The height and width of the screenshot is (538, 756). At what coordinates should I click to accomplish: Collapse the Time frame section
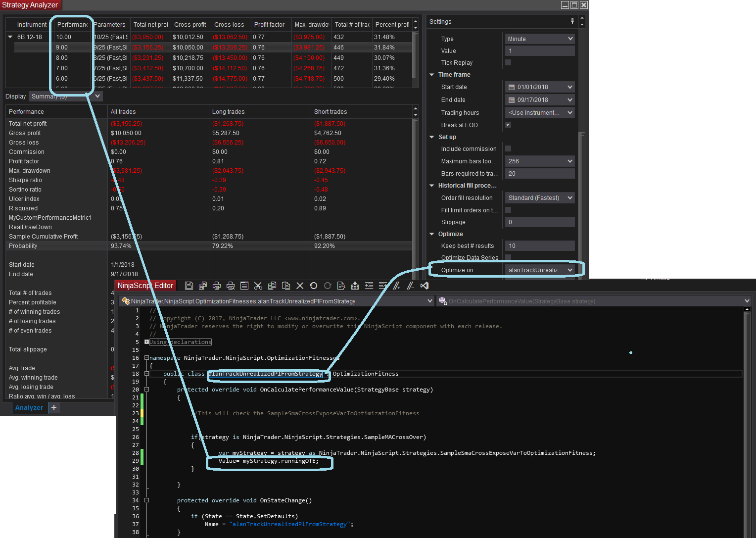point(432,75)
